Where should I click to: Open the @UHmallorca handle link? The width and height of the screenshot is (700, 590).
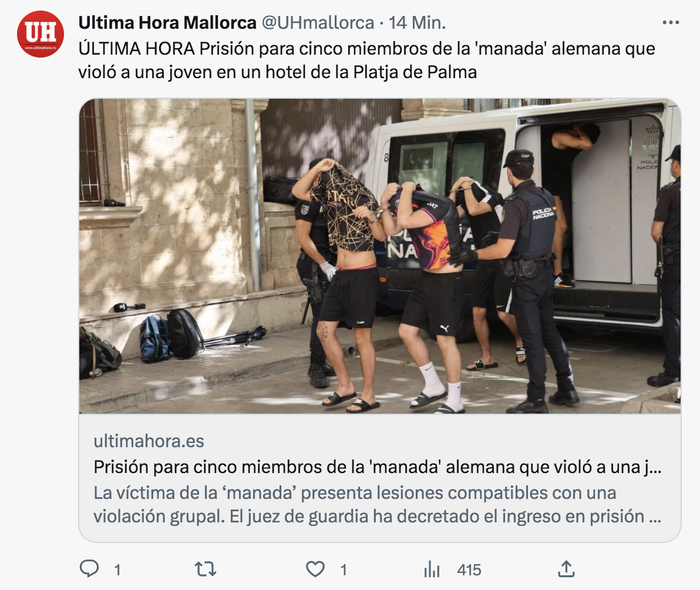click(318, 22)
